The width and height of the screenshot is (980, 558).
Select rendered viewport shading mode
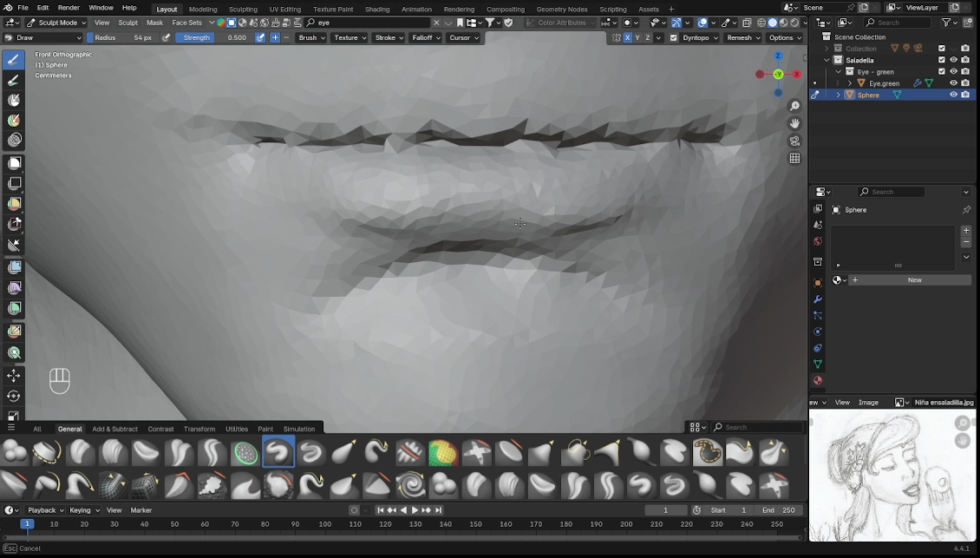pos(794,23)
